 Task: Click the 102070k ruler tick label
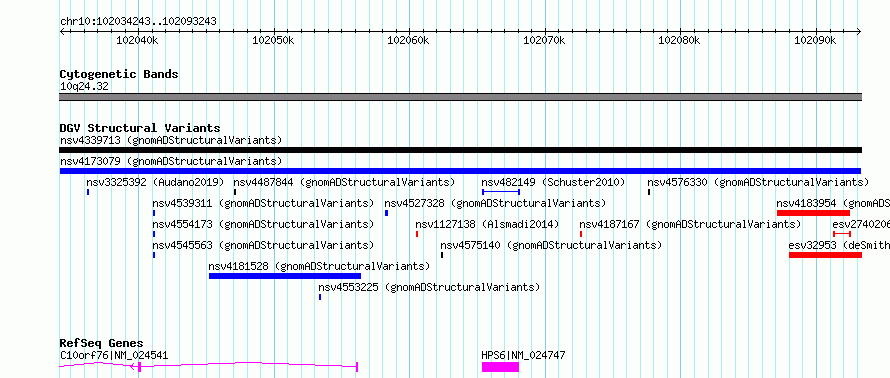pos(544,40)
